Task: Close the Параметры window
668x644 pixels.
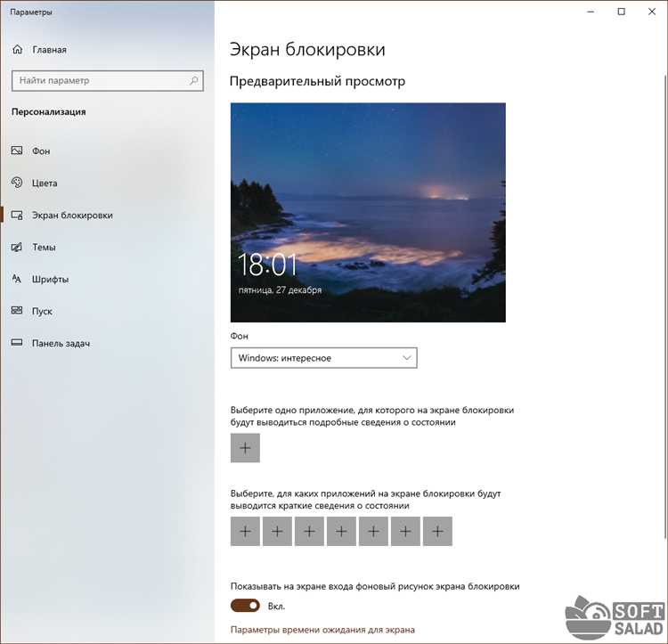Action: tap(652, 12)
